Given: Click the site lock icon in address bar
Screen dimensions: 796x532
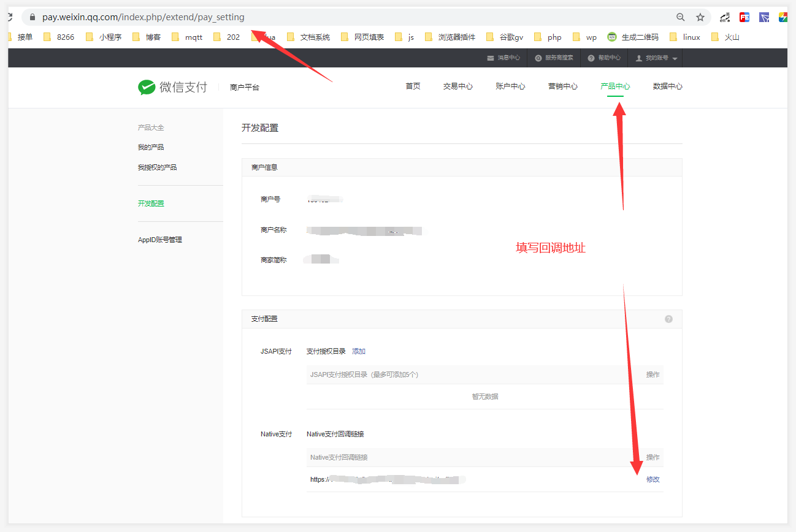Looking at the screenshot, I should [x=33, y=17].
